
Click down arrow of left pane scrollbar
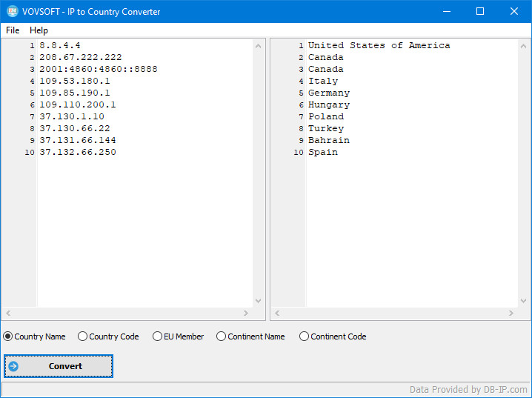258,301
